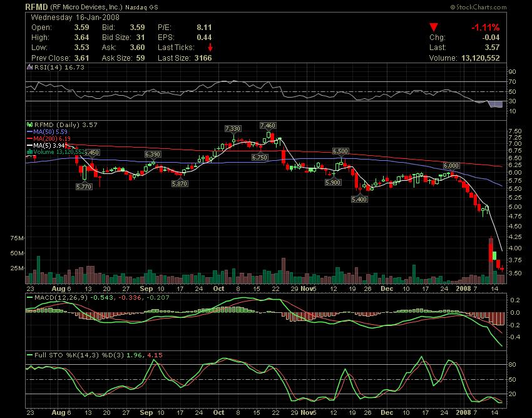Click the MA(200) 6.19 legend text
532x418 pixels.
point(52,138)
